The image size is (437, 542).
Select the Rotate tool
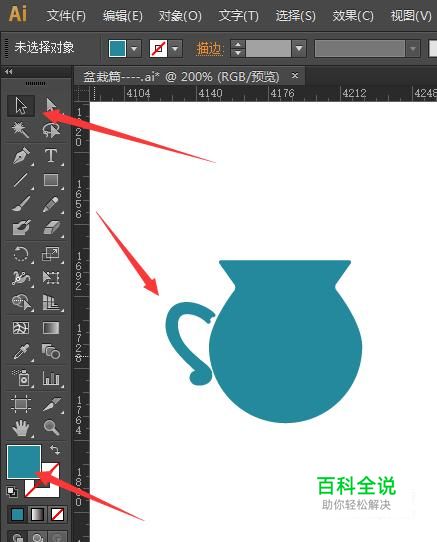(x=21, y=254)
